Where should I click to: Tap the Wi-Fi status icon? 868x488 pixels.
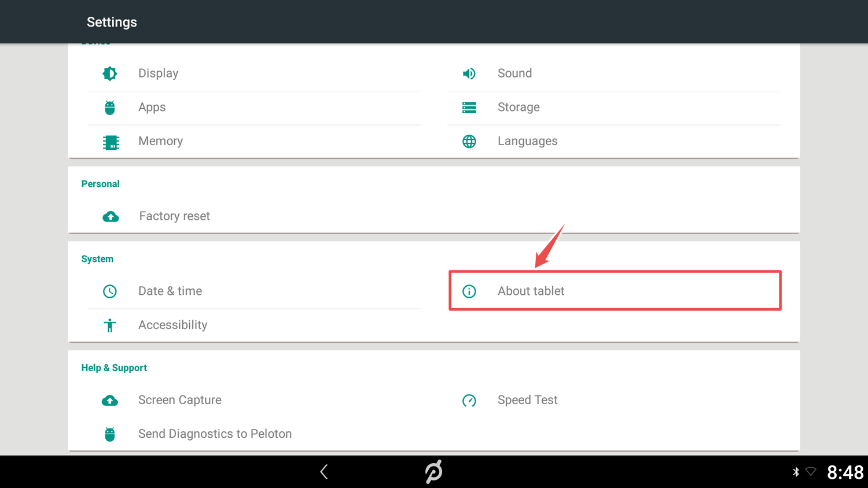point(811,472)
